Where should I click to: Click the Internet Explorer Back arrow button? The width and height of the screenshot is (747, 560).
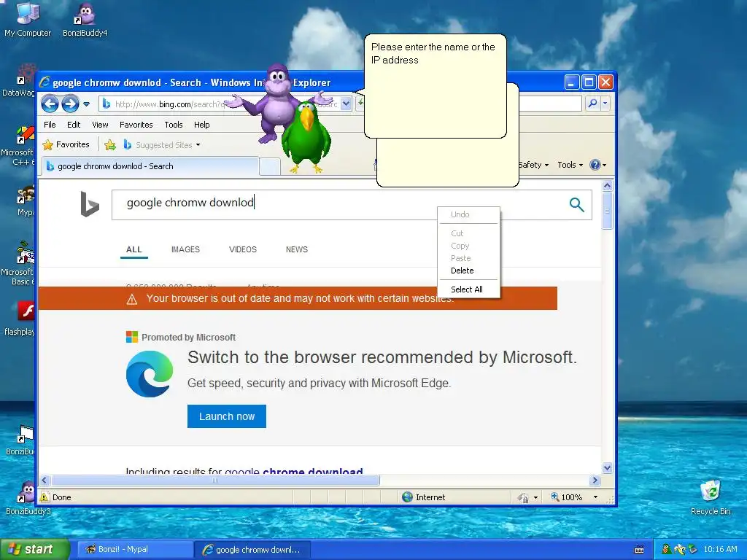click(x=50, y=104)
